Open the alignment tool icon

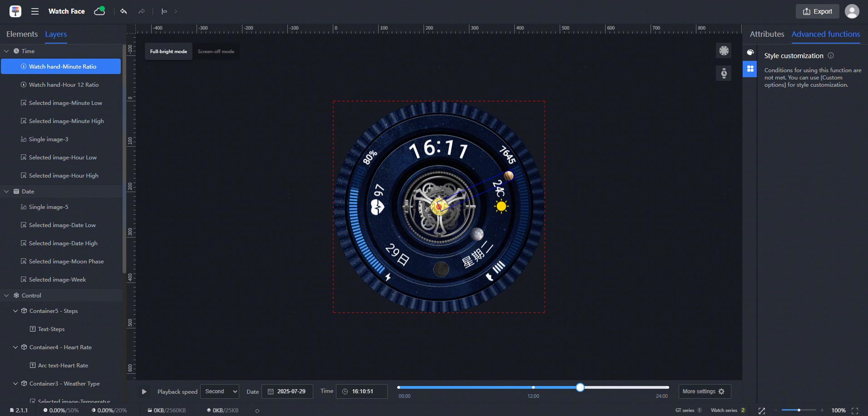(x=164, y=11)
